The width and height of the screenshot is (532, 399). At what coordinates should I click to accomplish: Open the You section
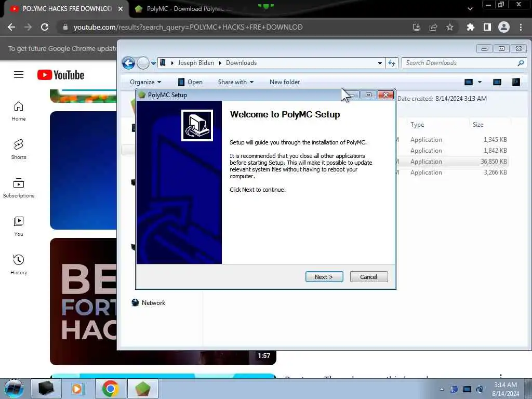[x=19, y=227]
